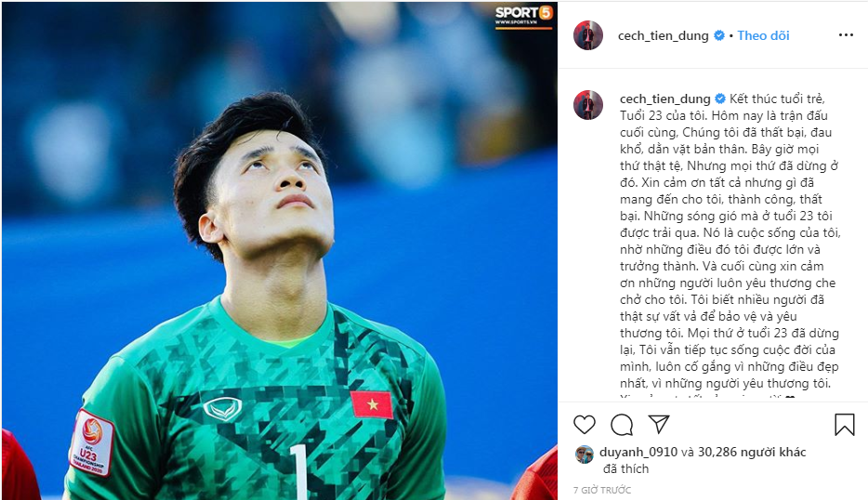
Task: Share post using paper plane icon
Action: tap(659, 424)
